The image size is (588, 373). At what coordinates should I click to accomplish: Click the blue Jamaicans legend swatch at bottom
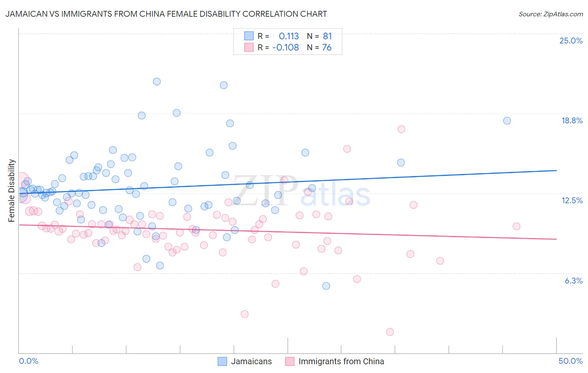coord(222,361)
